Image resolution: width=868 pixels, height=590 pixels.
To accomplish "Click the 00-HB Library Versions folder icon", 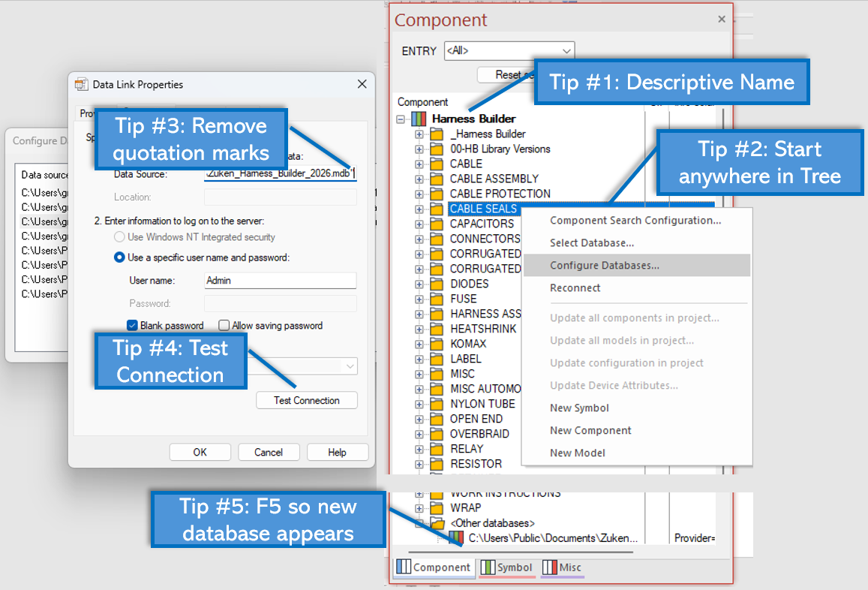I will [437, 149].
